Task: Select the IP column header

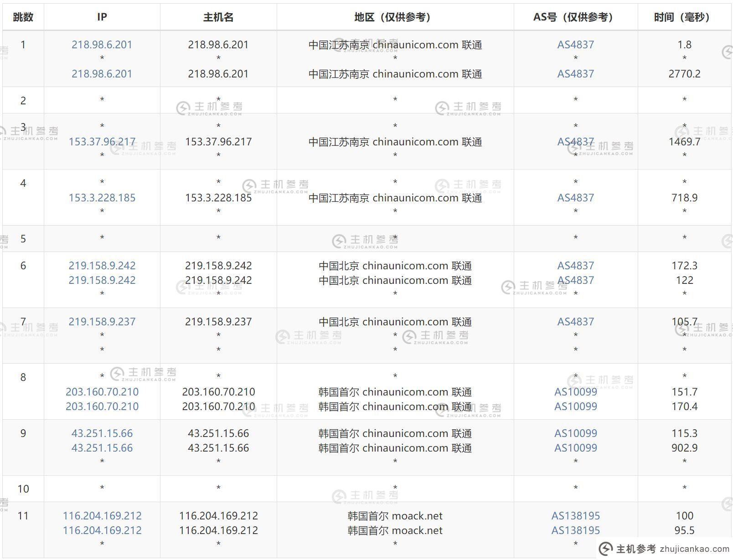Action: click(102, 17)
